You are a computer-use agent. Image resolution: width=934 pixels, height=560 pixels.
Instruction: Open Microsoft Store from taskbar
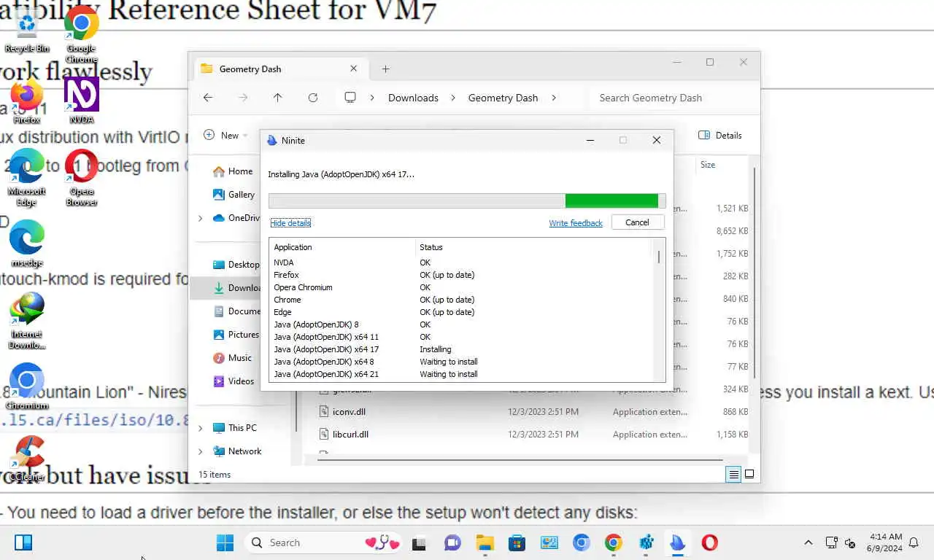coord(517,542)
